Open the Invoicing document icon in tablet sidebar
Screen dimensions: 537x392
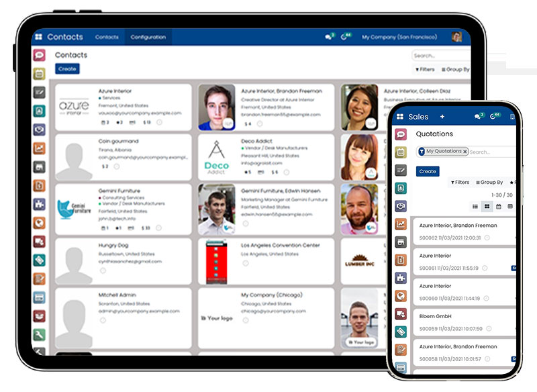[39, 185]
